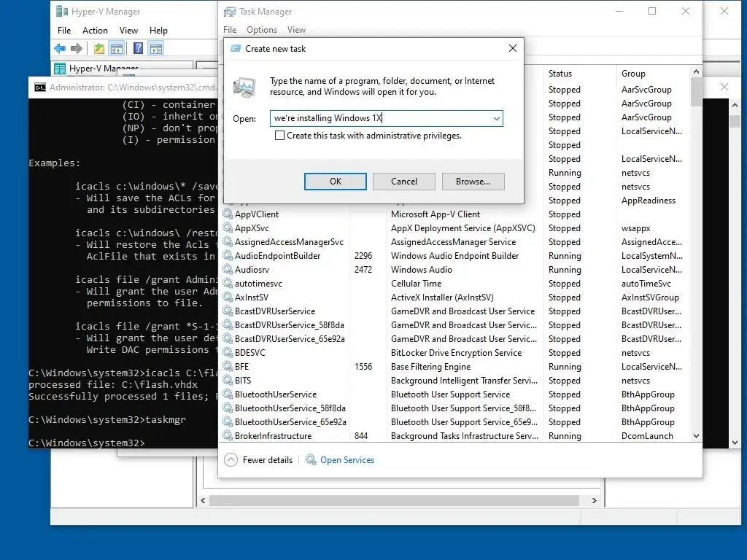Click the Browse... button
Image resolution: width=747 pixels, height=560 pixels.
(473, 182)
